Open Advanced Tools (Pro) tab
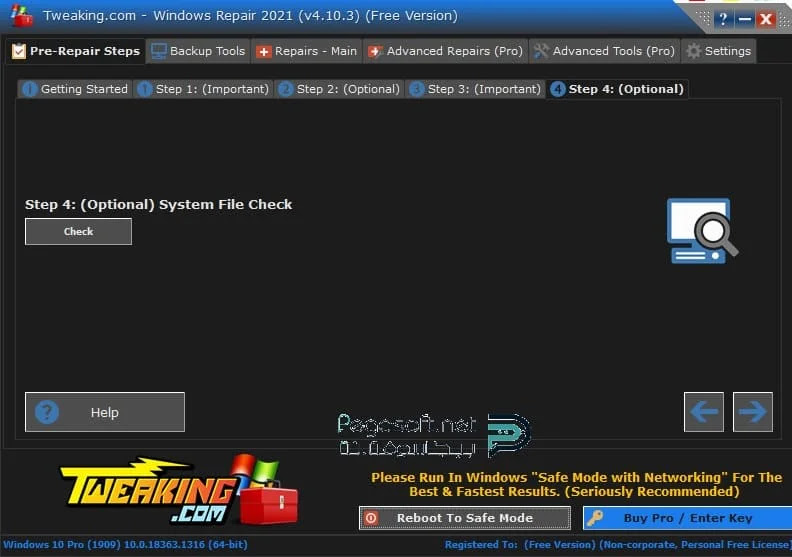 pyautogui.click(x=604, y=51)
